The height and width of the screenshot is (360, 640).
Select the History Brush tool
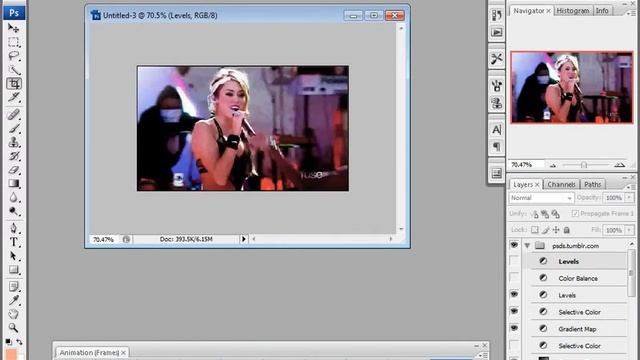pos(13,156)
